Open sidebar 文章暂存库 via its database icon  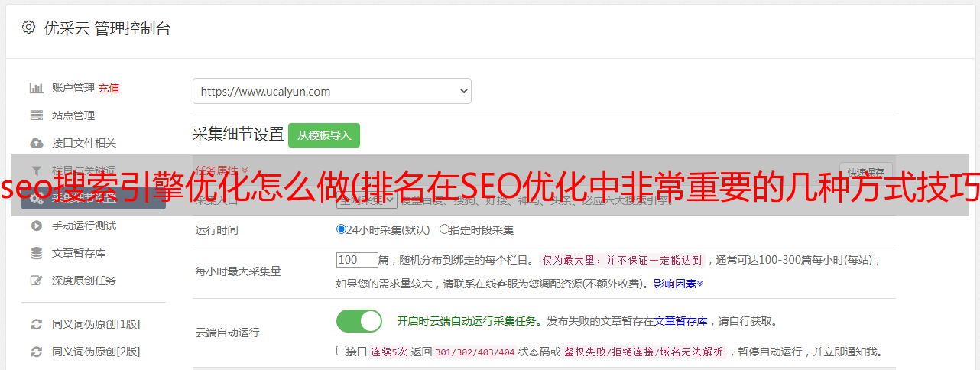pos(36,253)
